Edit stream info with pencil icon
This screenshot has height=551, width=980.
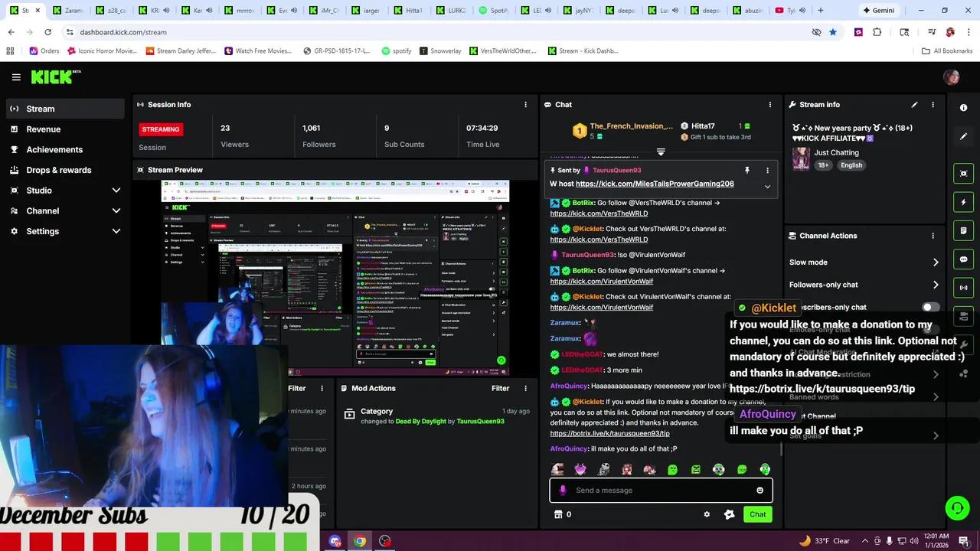[914, 105]
